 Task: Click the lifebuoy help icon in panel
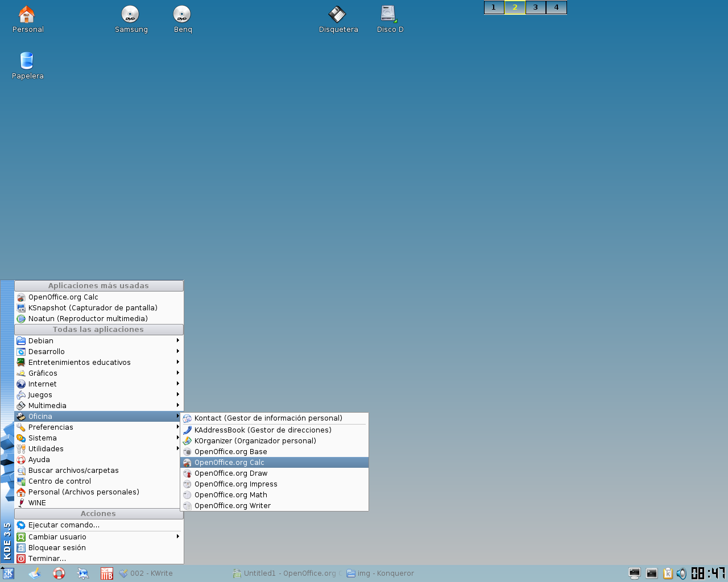(59, 573)
